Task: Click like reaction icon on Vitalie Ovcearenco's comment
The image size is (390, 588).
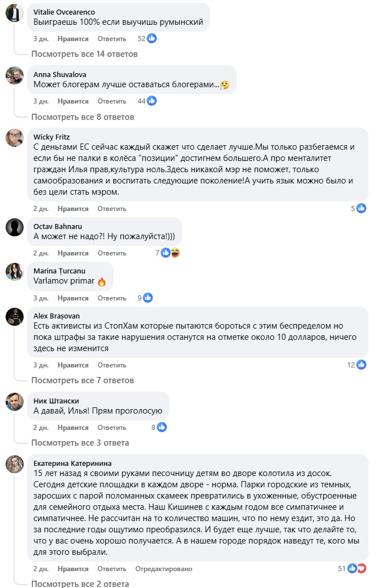Action: (x=152, y=39)
